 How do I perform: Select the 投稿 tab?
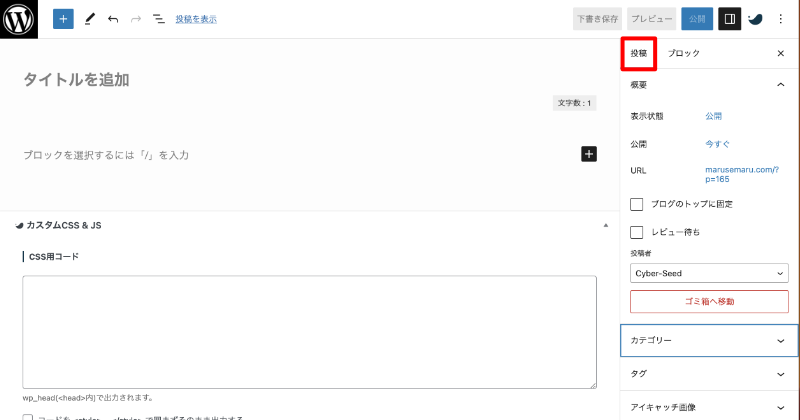click(639, 53)
